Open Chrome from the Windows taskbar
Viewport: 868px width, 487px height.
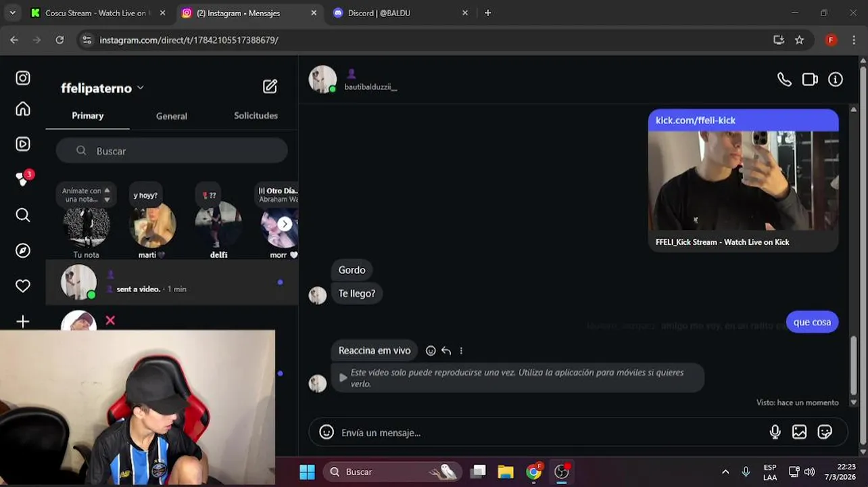click(534, 471)
